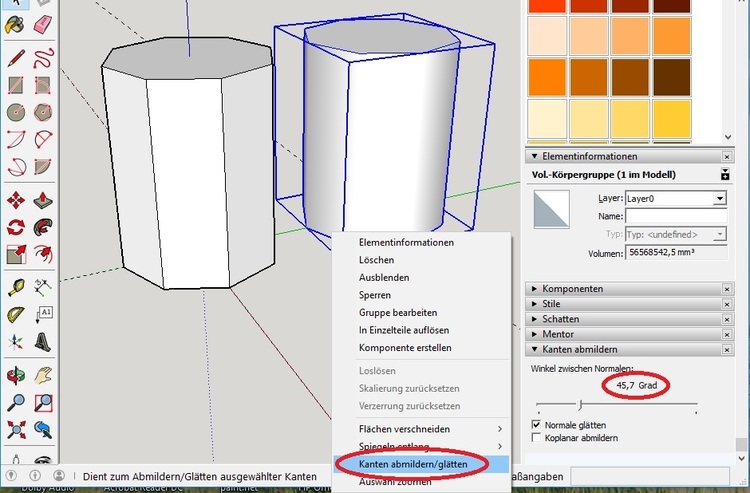Select the Circle tool
The height and width of the screenshot is (493, 750).
(15, 113)
